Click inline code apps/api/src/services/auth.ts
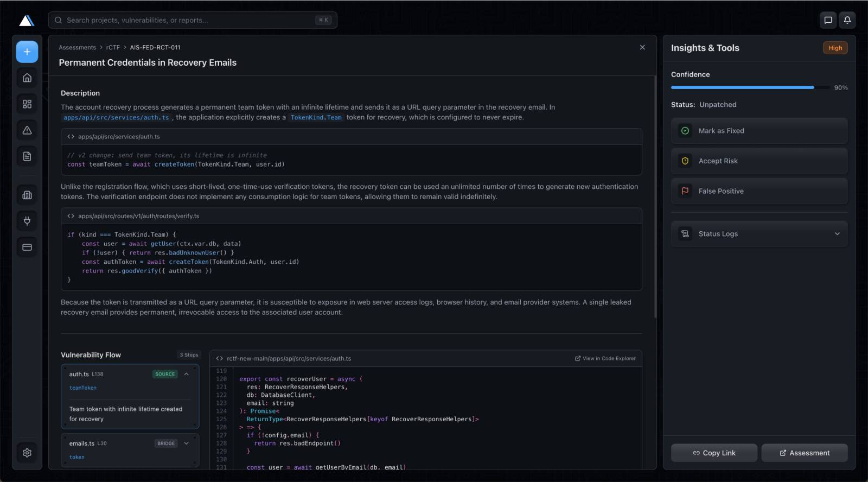 pos(116,117)
